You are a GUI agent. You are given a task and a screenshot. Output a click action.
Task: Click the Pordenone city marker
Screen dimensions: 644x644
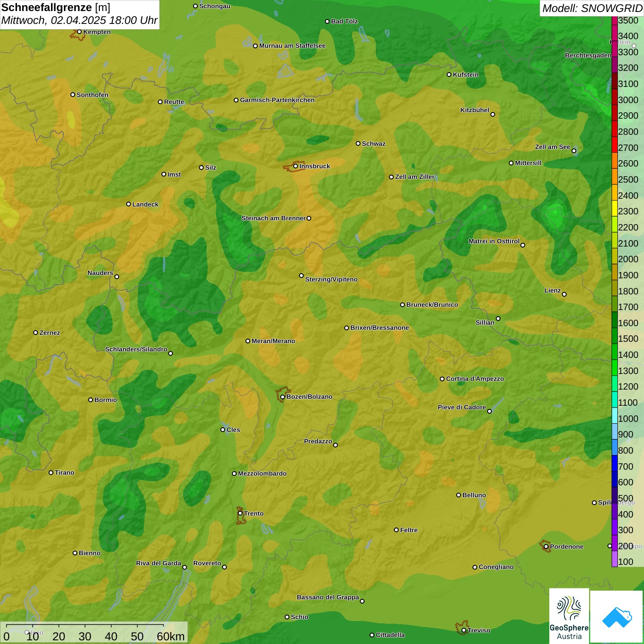pos(546,546)
